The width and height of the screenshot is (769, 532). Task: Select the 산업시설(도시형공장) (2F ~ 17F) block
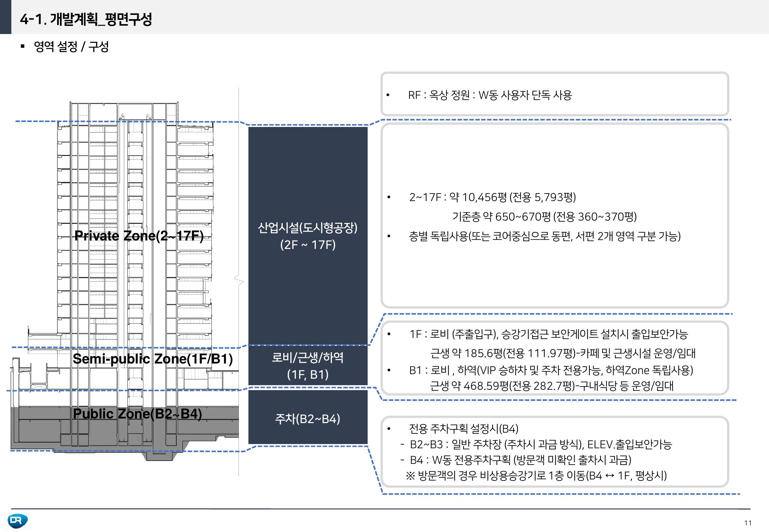click(x=308, y=236)
